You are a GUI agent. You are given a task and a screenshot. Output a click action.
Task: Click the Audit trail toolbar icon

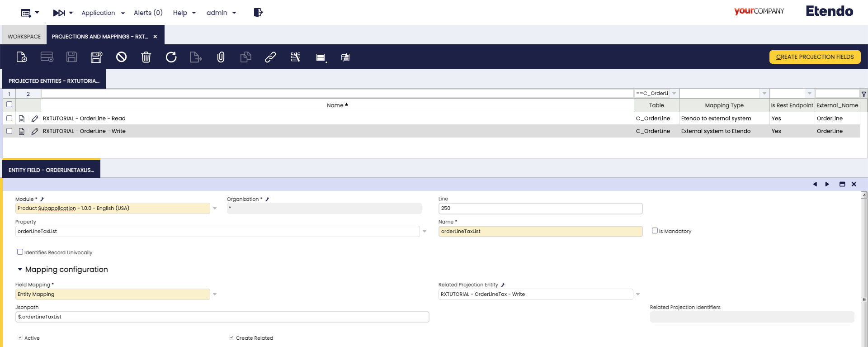296,57
